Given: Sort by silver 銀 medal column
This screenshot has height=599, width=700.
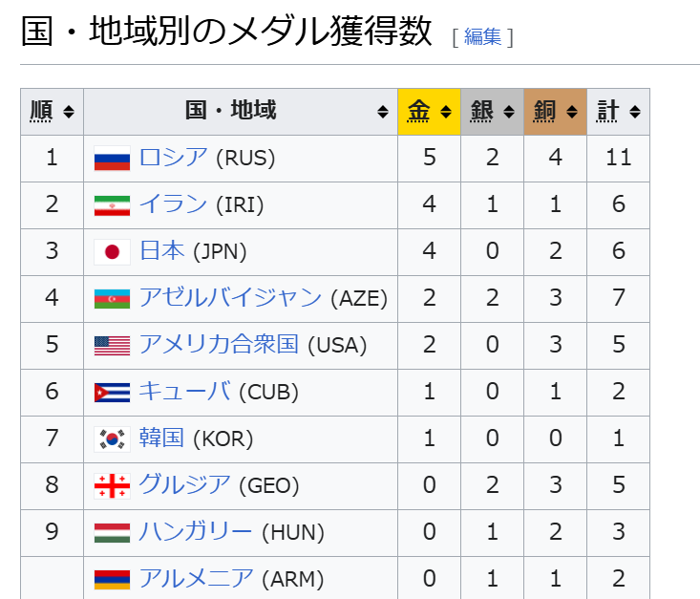Looking at the screenshot, I should click(x=492, y=112).
